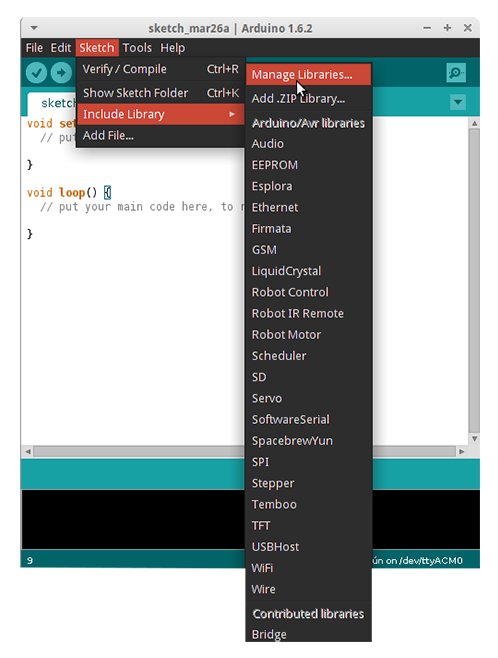Expand the Include Library submenu arrow
The height and width of the screenshot is (658, 498).
click(x=232, y=114)
